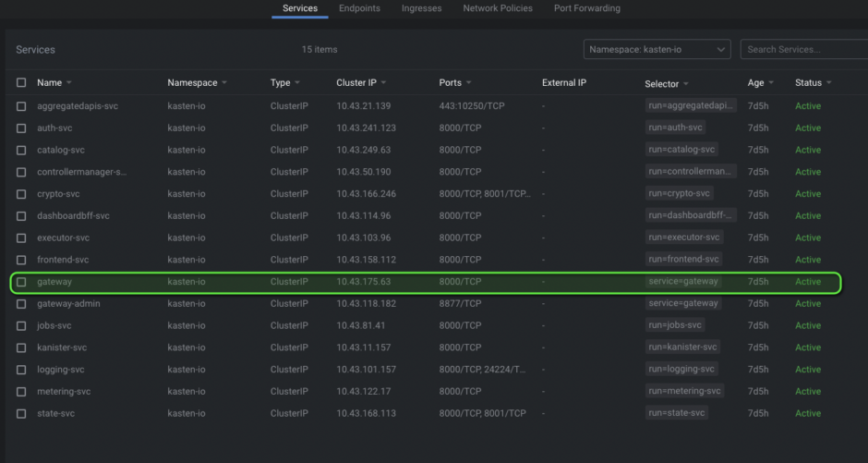The width and height of the screenshot is (868, 463).
Task: Click the sort arrow next to Name
Action: click(x=69, y=83)
